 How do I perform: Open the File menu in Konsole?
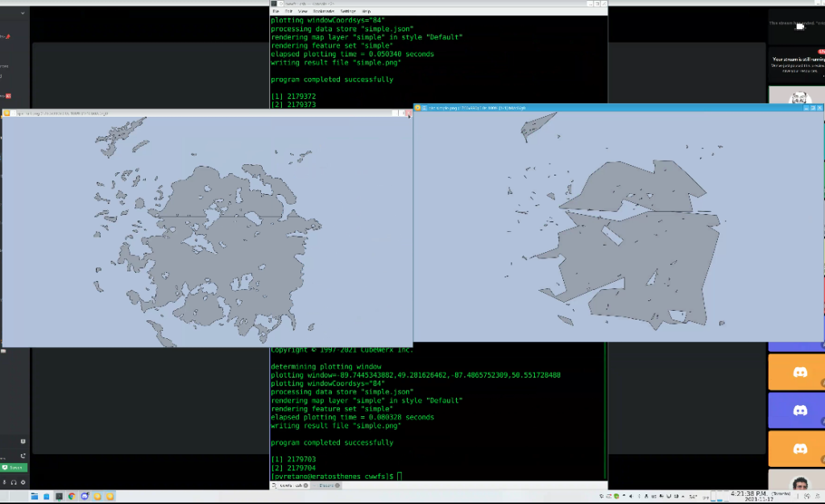click(x=276, y=11)
